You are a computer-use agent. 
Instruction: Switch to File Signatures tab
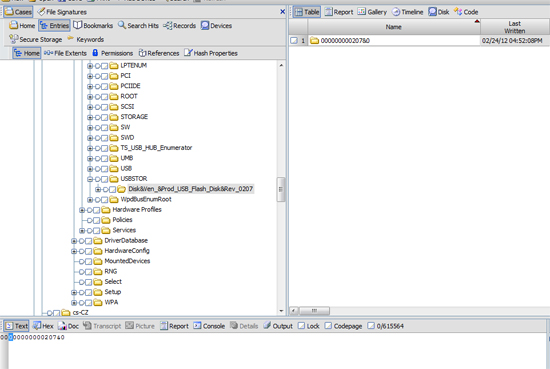pyautogui.click(x=62, y=12)
